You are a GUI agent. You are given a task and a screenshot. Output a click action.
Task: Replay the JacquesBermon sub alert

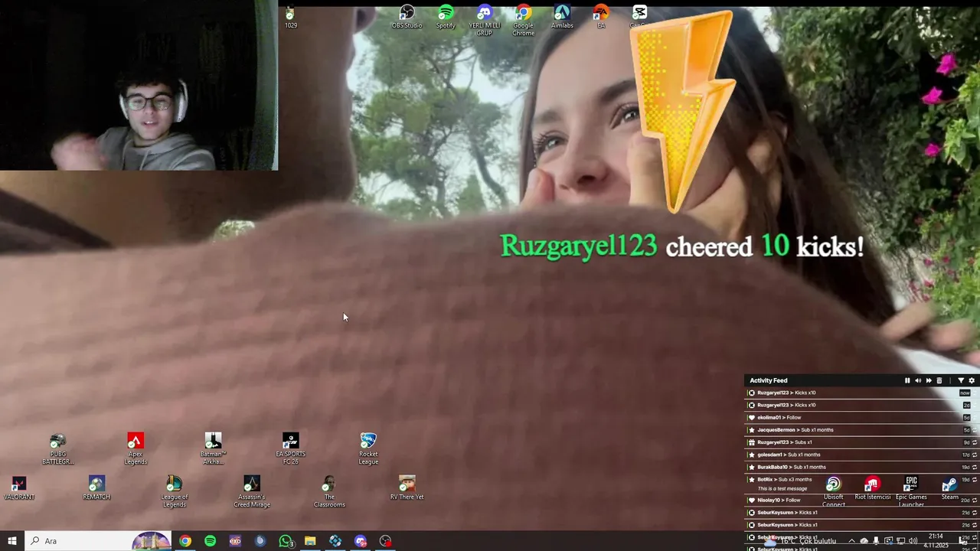(974, 430)
